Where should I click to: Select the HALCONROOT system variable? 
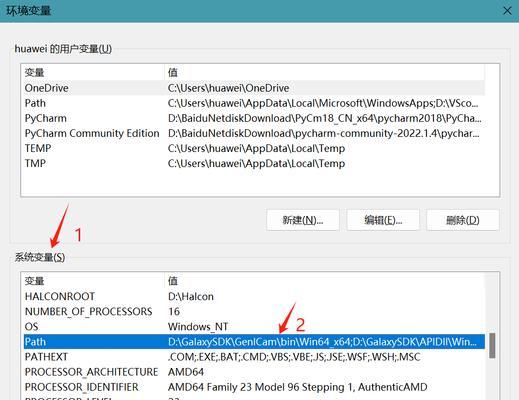click(x=254, y=296)
